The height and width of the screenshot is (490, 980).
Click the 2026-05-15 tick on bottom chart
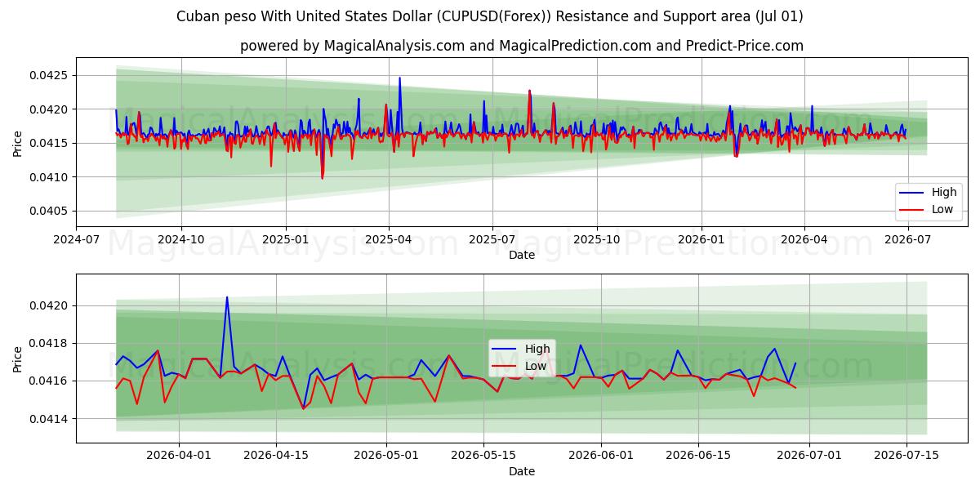click(483, 457)
